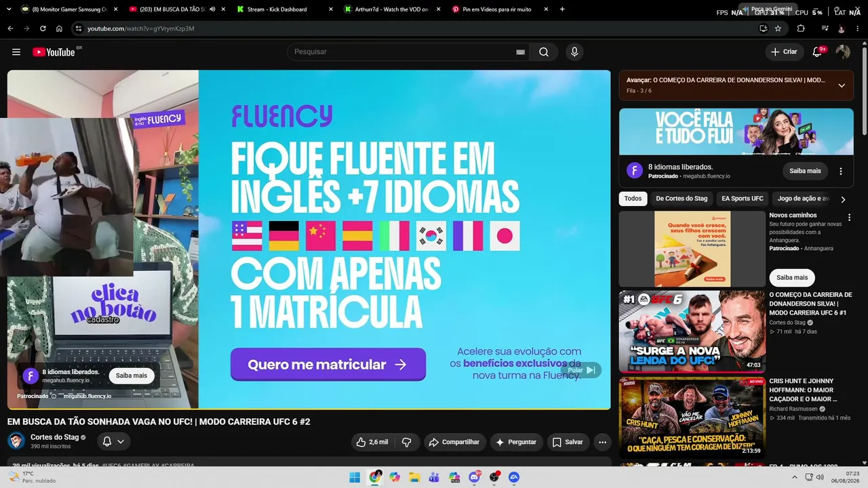Mute the YouTube tab audio icon

(x=212, y=9)
